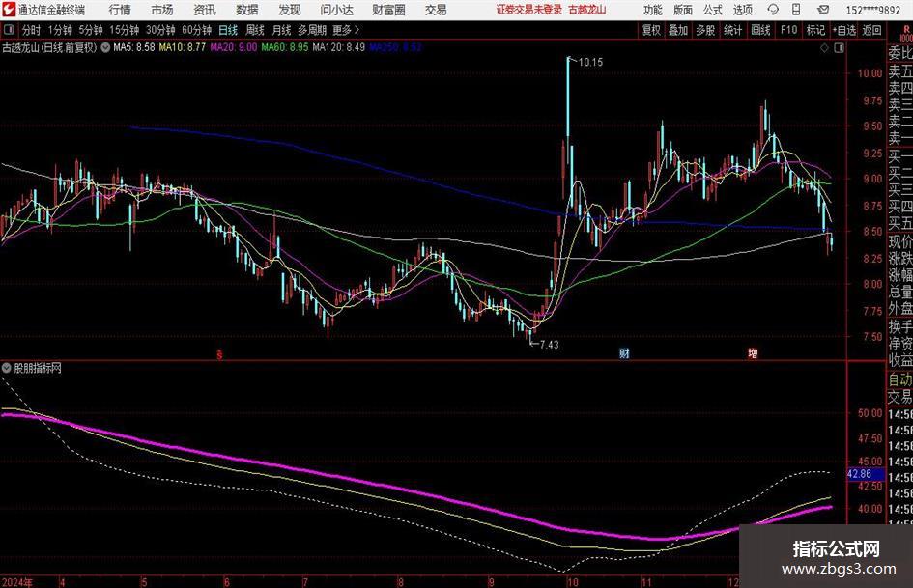The height and width of the screenshot is (588, 913).
Task: Open the 交易 menu
Action: pos(436,10)
